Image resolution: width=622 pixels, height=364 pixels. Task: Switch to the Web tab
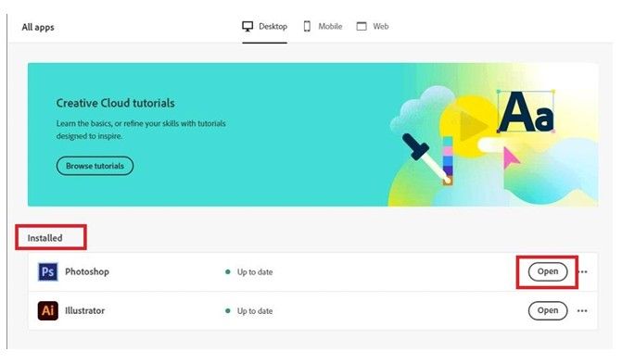[373, 27]
